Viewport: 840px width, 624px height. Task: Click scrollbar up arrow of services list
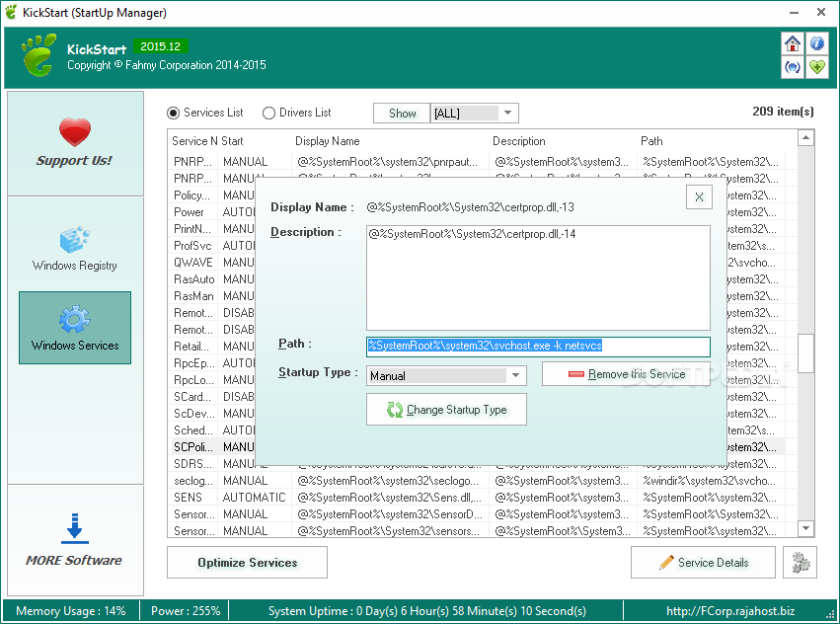click(x=805, y=138)
